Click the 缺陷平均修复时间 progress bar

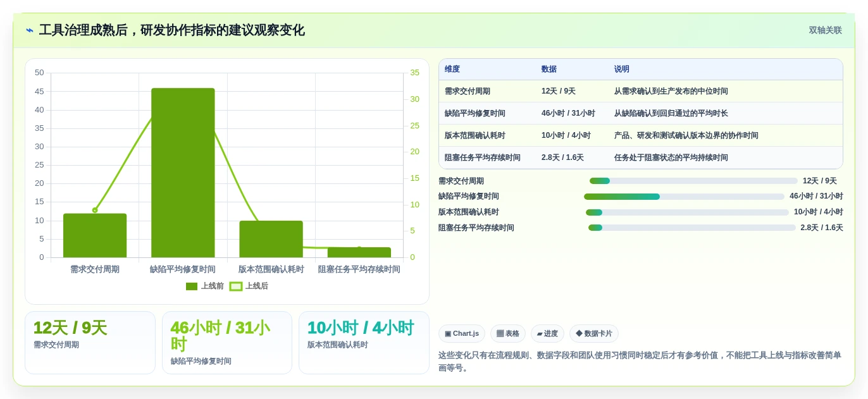[684, 197]
